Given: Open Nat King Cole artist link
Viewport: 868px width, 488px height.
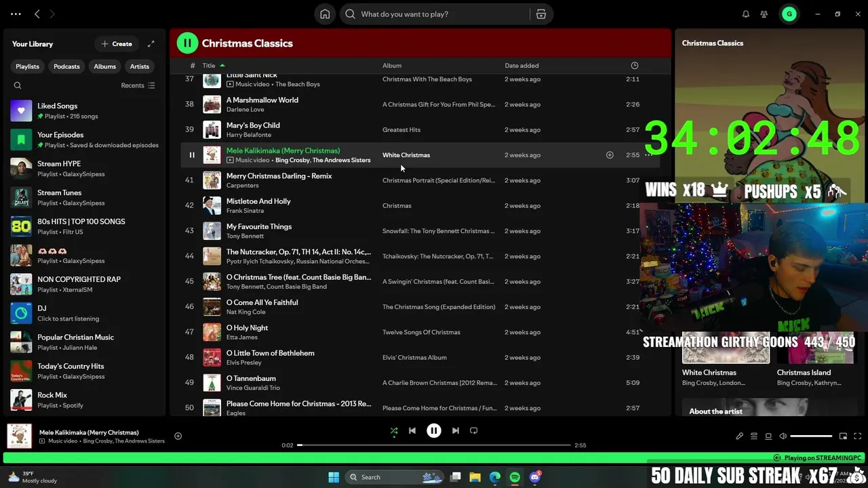Looking at the screenshot, I should pyautogui.click(x=245, y=312).
